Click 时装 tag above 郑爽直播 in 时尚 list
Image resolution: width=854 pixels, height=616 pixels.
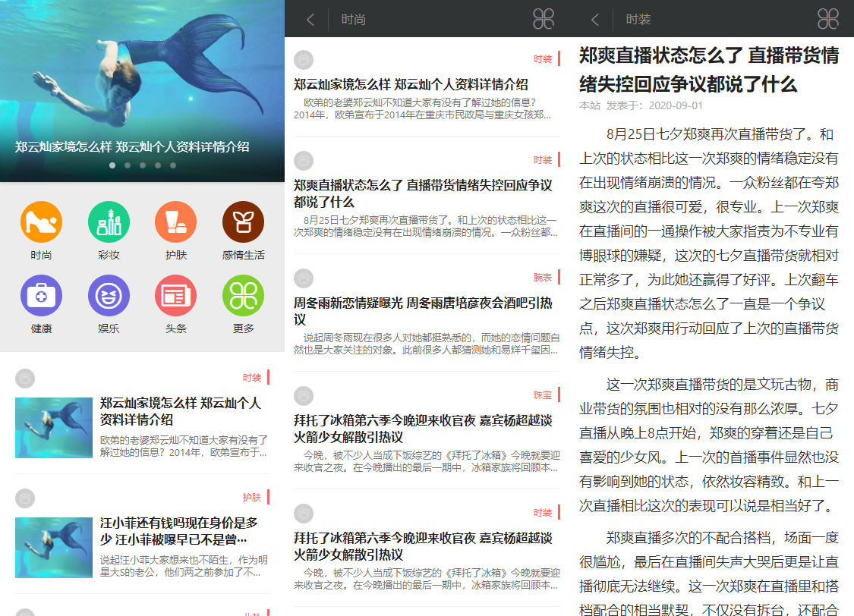(543, 160)
